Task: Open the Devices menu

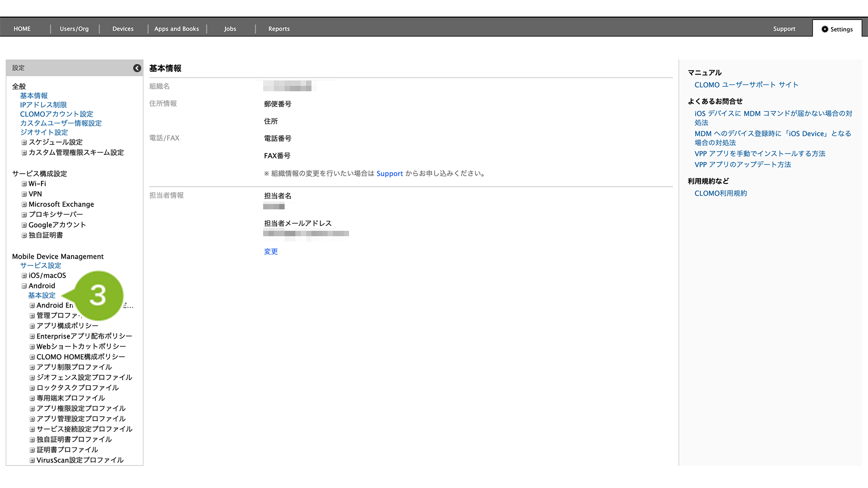Action: (123, 29)
